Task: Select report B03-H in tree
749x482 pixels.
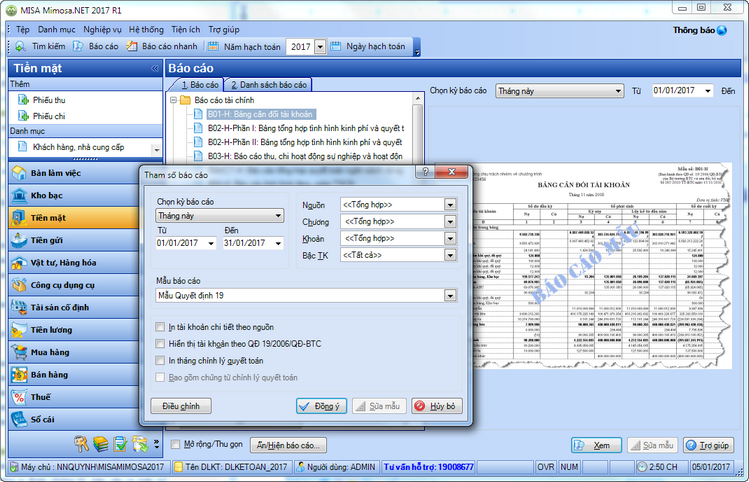Action: point(305,156)
